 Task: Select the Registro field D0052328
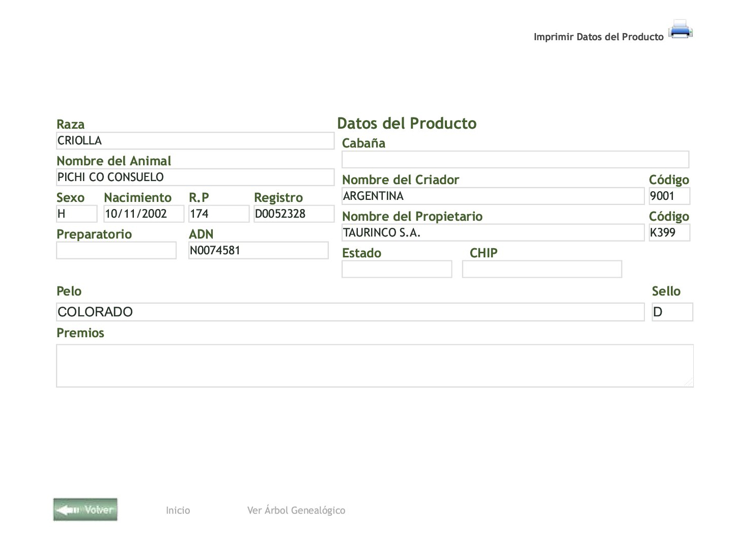(x=293, y=214)
